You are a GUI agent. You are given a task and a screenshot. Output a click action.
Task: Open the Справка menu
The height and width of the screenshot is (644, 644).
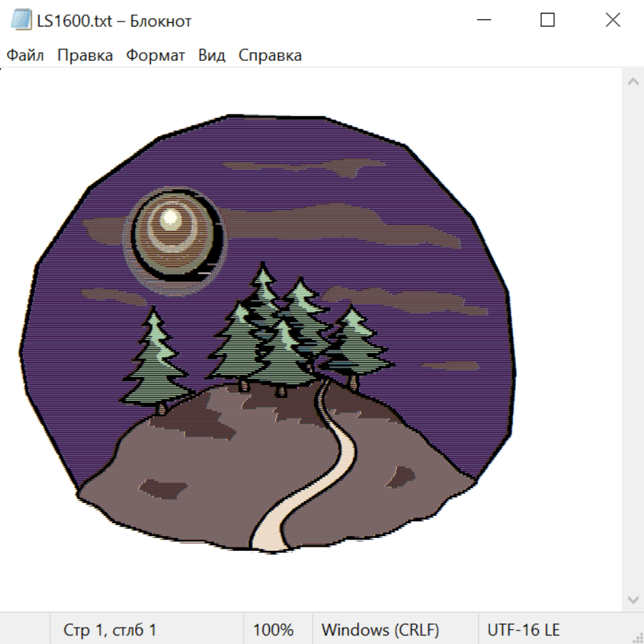click(x=270, y=56)
